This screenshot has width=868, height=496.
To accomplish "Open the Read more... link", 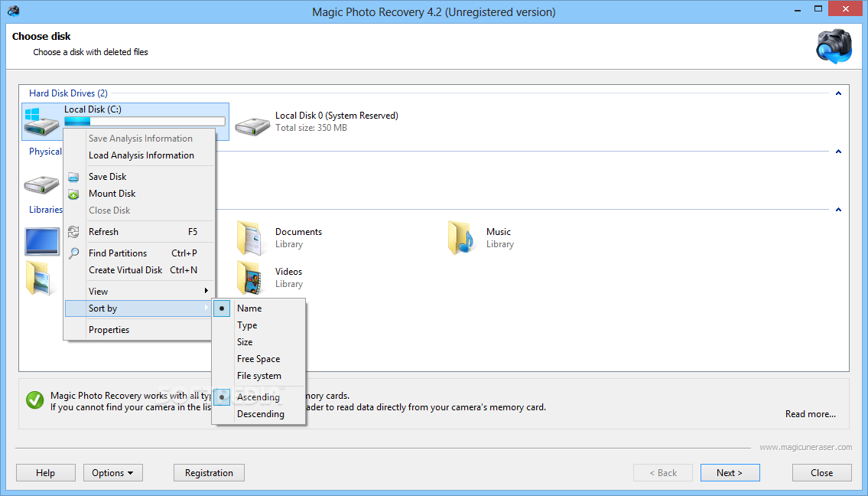I will (x=811, y=414).
